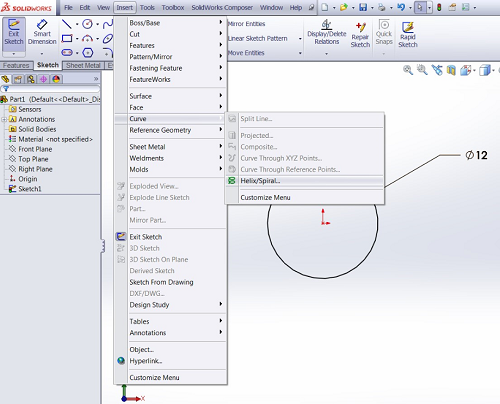Switch to the Features tab
500x404 pixels.
coord(16,65)
